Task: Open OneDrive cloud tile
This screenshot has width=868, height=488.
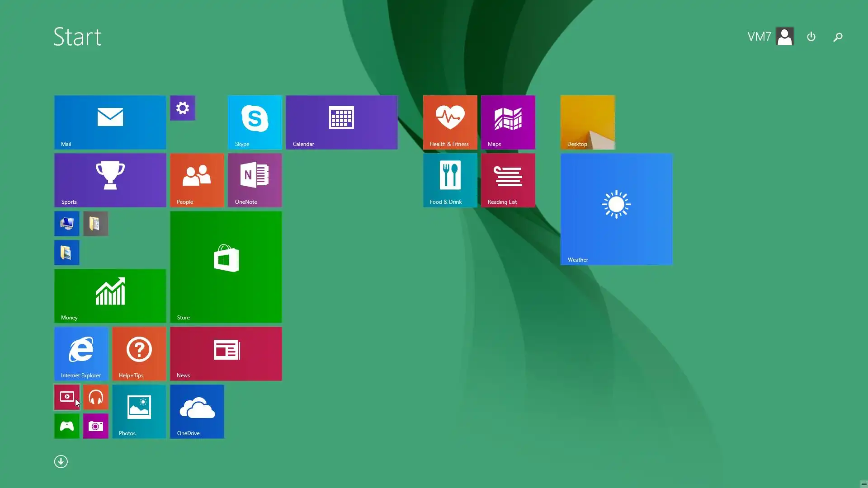Action: coord(197,411)
